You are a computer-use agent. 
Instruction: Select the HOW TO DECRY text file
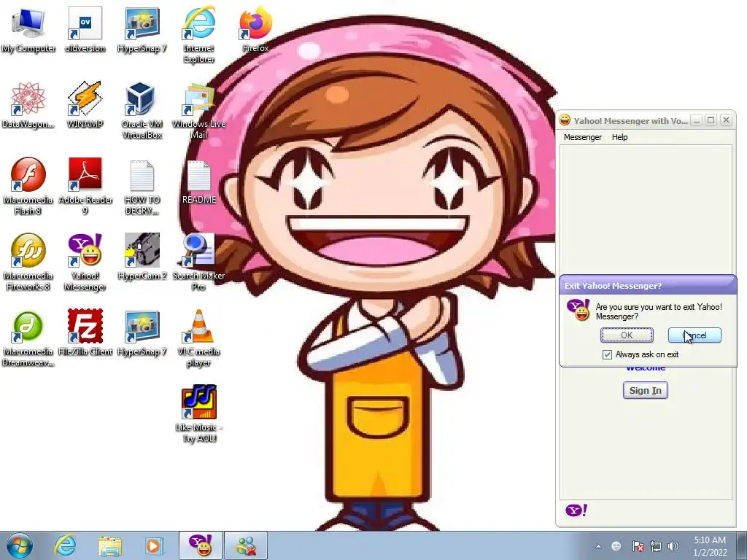tap(142, 186)
